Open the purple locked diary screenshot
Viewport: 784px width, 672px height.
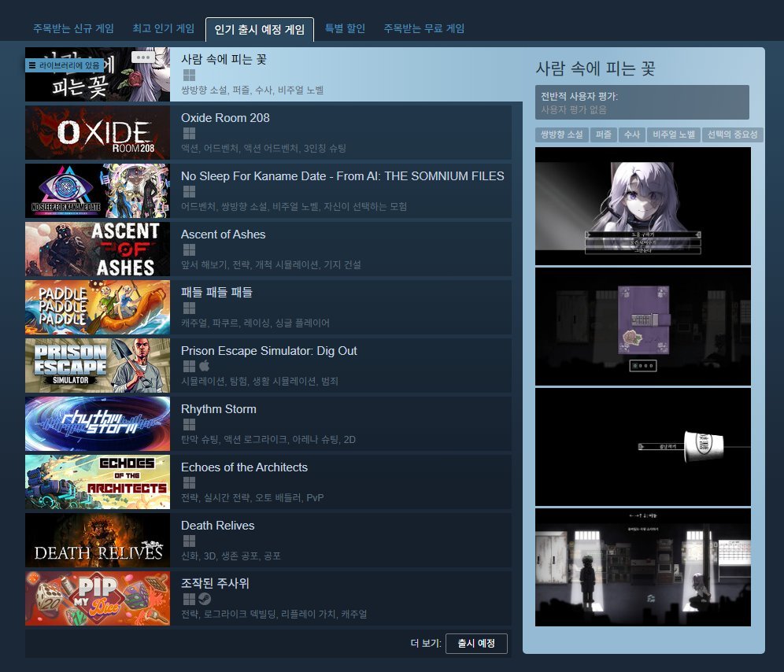tap(643, 327)
